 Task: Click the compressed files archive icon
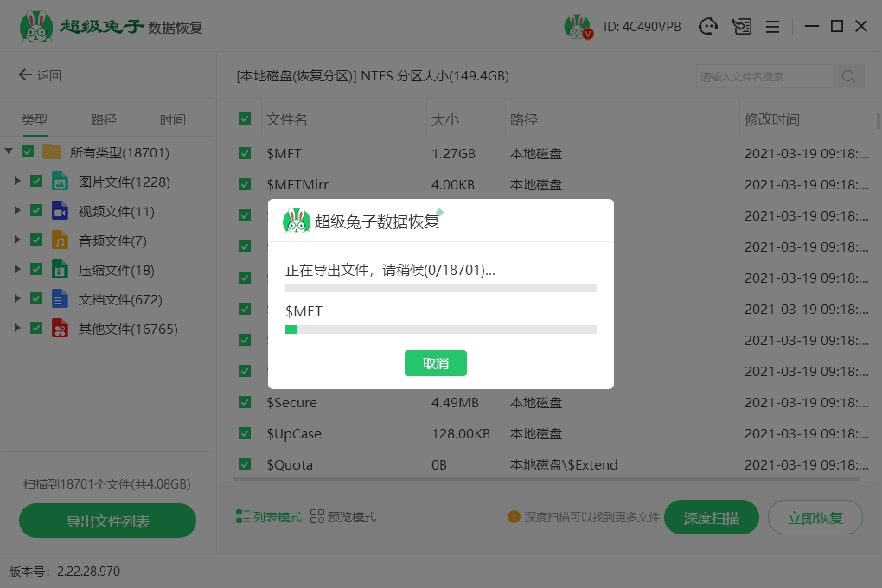(60, 270)
